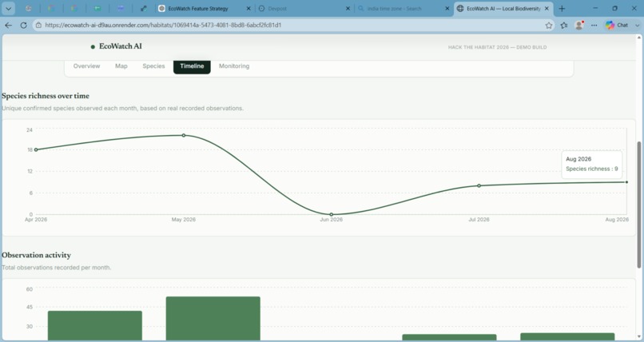The width and height of the screenshot is (644, 342).
Task: Click the 'Observation activity' heading
Action: pyautogui.click(x=37, y=255)
